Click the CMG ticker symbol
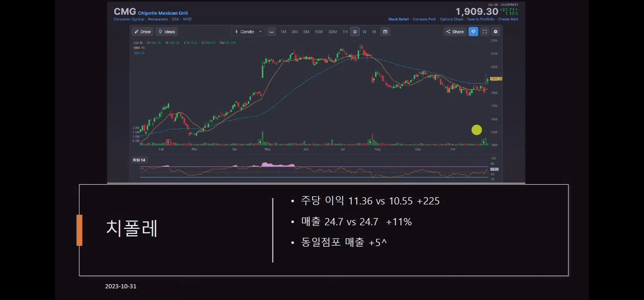This screenshot has width=644, height=300. [x=125, y=12]
